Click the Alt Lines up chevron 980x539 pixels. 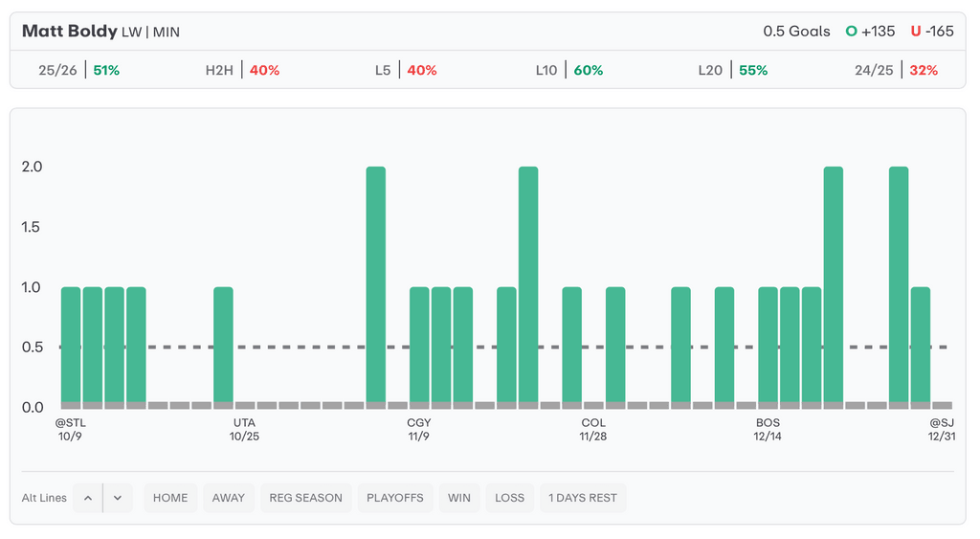87,498
